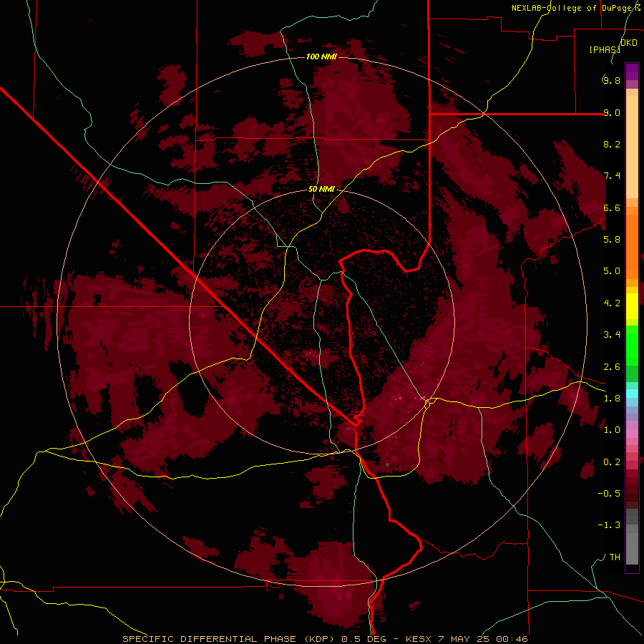Click the 8.2 value on the color scale
Viewport: 644px width, 644px height.
pyautogui.click(x=612, y=144)
